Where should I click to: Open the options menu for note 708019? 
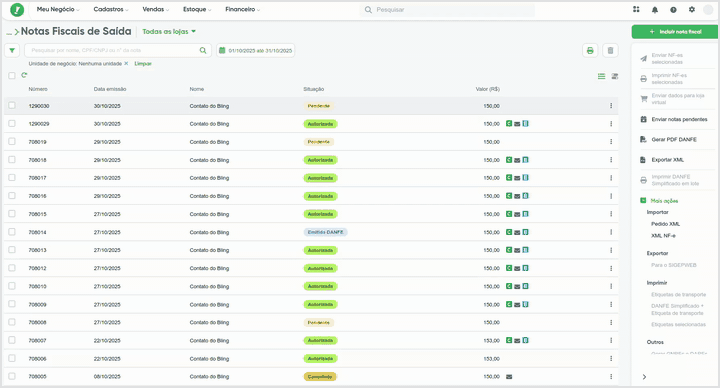tap(611, 142)
